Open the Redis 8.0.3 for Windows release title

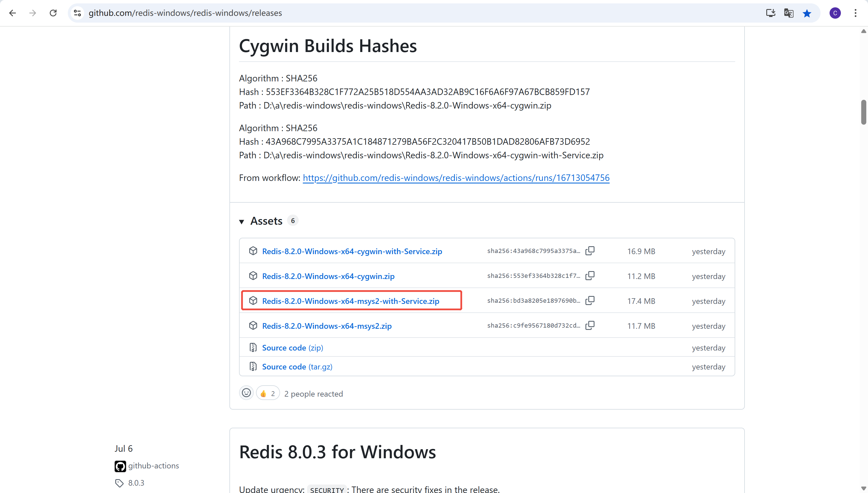(337, 452)
